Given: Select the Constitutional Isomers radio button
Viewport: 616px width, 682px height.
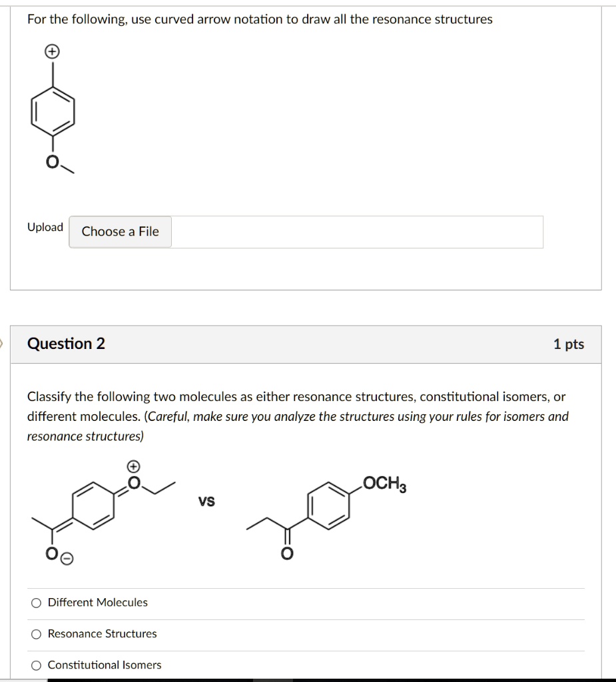Looking at the screenshot, I should (35, 664).
